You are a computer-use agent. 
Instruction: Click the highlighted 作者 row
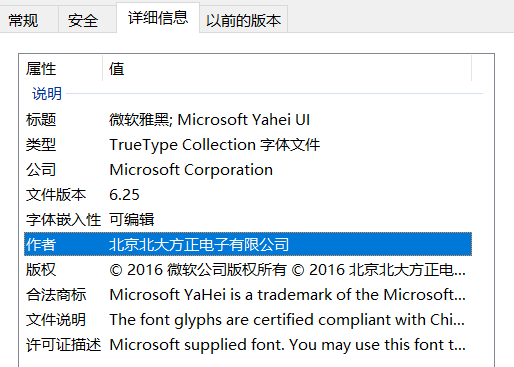pyautogui.click(x=248, y=244)
